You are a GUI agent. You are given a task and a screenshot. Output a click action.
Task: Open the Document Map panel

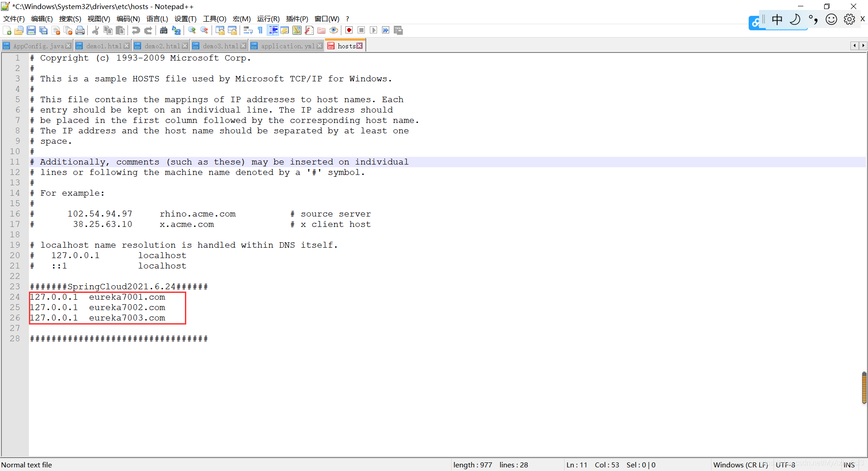pos(297,30)
